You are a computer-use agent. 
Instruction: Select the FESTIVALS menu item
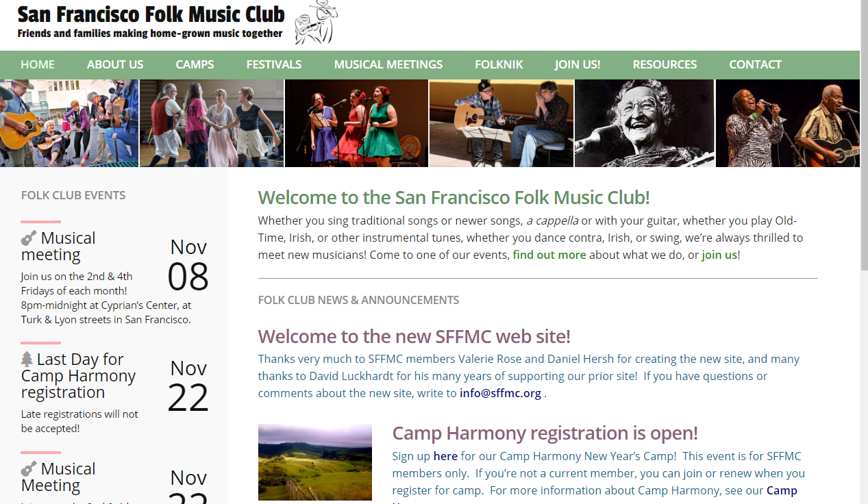(274, 64)
